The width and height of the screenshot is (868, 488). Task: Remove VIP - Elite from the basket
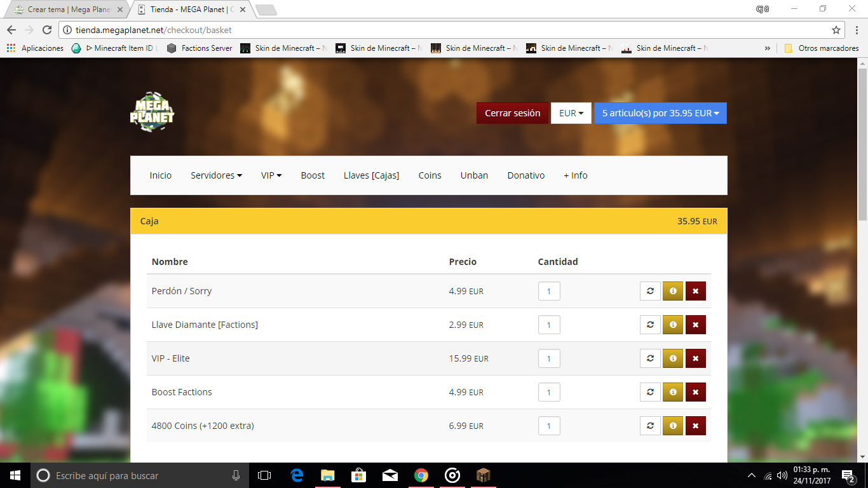tap(696, 358)
